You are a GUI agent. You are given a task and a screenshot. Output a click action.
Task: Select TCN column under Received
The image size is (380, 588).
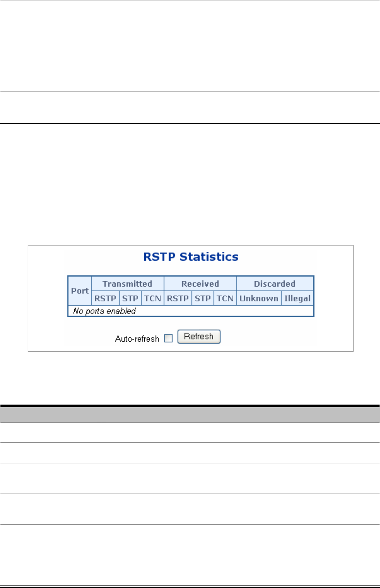pyautogui.click(x=225, y=298)
